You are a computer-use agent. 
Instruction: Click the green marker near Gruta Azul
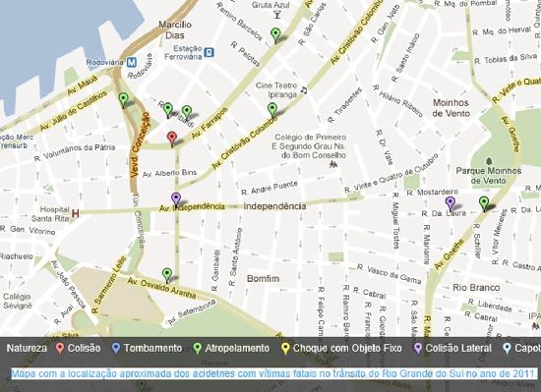click(275, 35)
